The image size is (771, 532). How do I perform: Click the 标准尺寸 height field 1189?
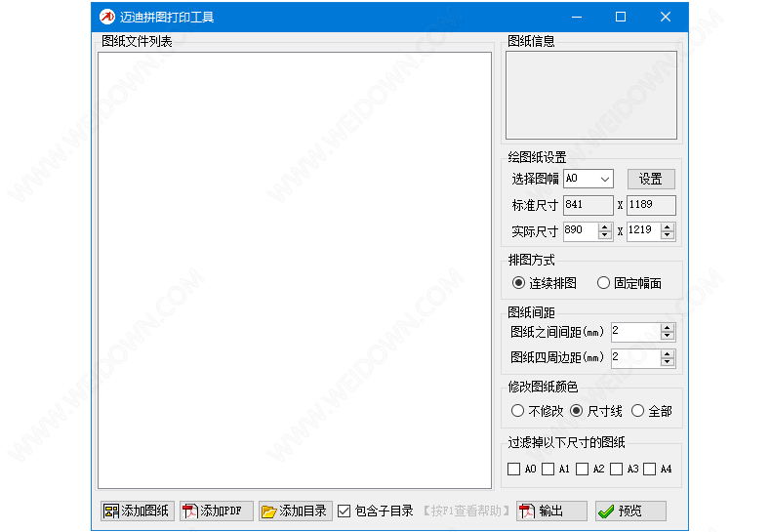coord(651,205)
